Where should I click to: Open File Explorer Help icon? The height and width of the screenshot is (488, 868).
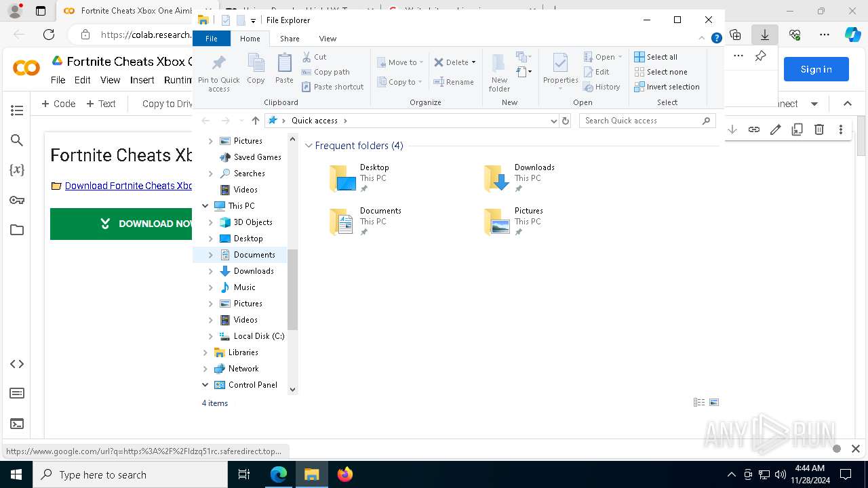point(716,39)
